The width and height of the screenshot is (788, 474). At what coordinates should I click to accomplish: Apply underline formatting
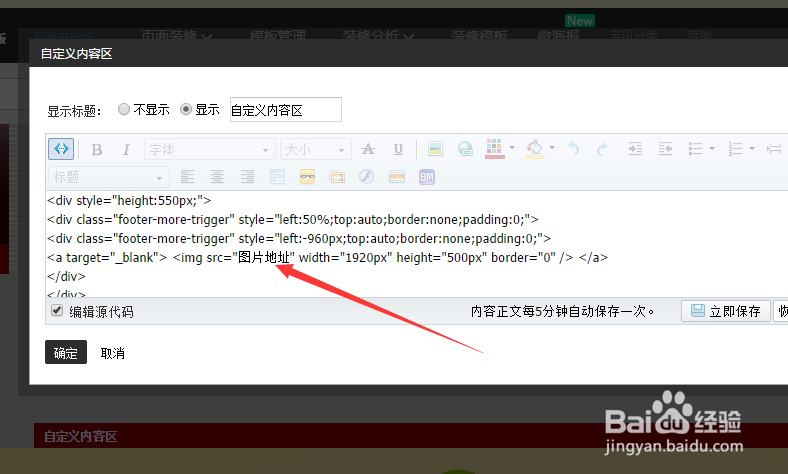click(x=398, y=149)
